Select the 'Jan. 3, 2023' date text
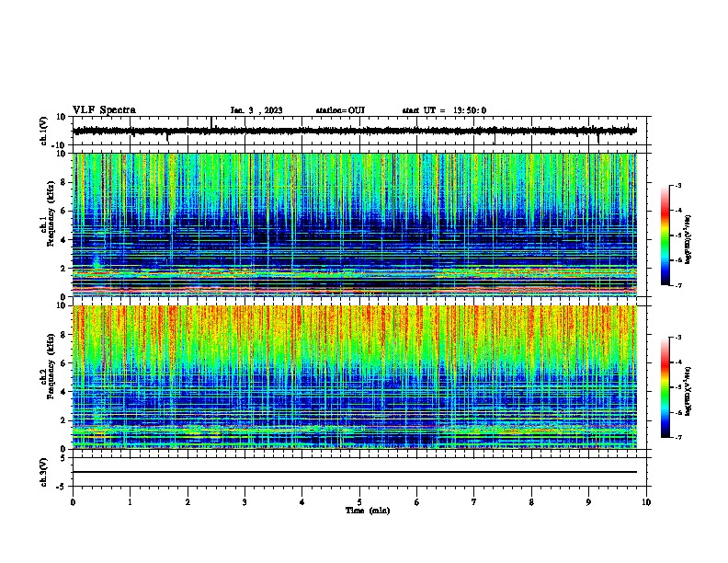This screenshot has width=728, height=563. point(256,110)
